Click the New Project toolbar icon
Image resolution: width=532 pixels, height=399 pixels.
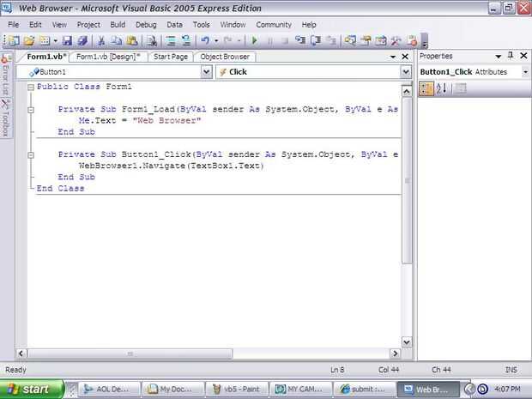pos(13,40)
